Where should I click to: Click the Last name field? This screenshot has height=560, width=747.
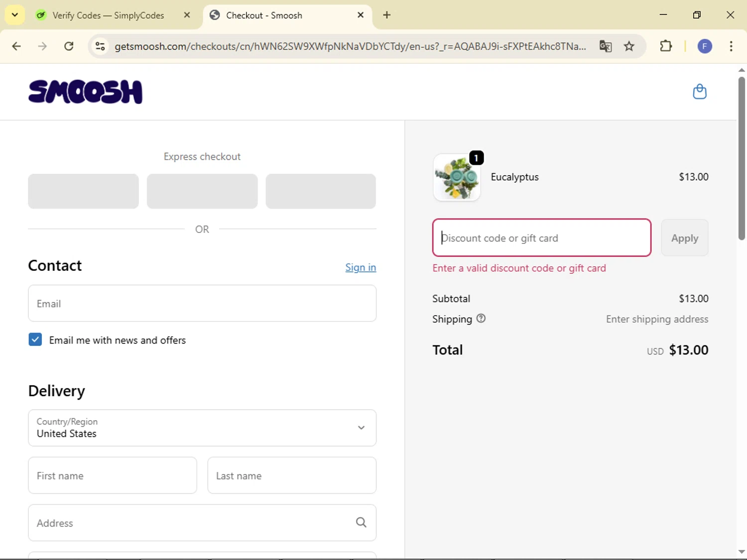[x=292, y=475]
